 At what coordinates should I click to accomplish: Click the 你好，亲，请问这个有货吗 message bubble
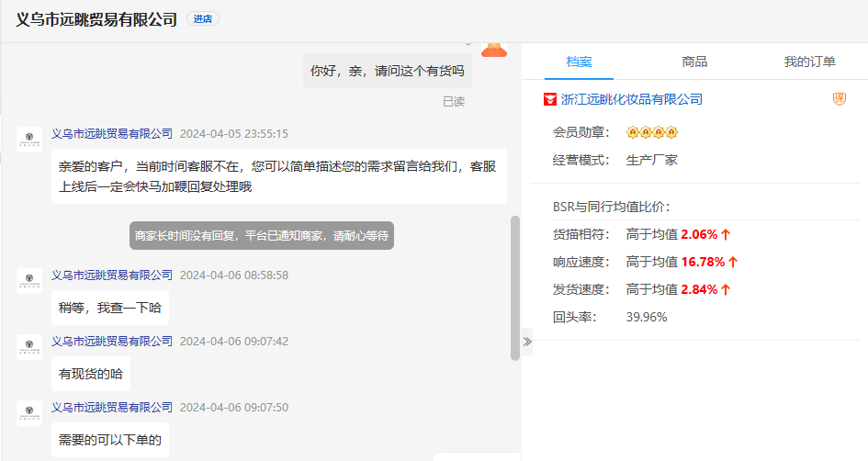click(388, 71)
